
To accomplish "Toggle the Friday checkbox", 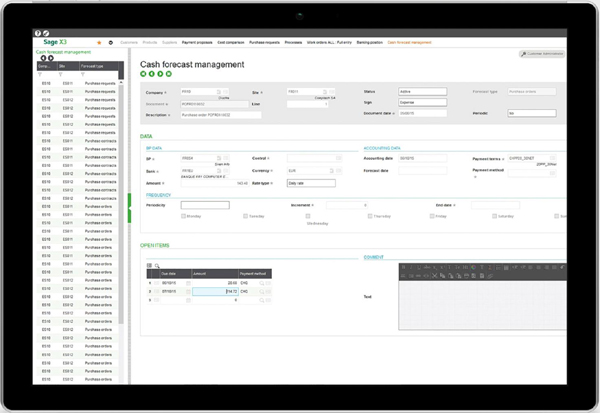I will [x=432, y=216].
